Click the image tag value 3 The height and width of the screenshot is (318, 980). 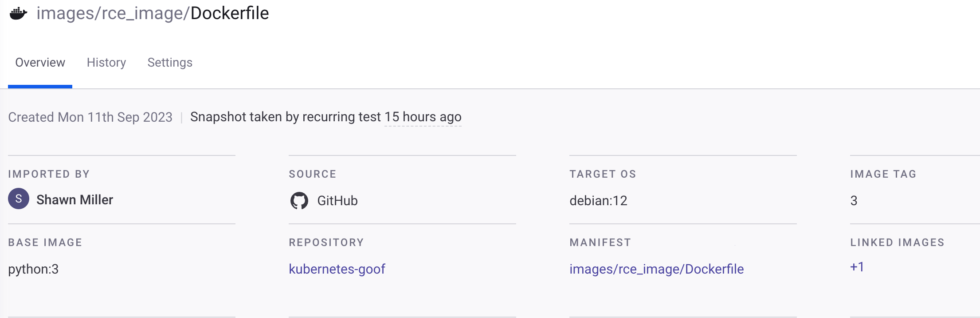click(854, 201)
